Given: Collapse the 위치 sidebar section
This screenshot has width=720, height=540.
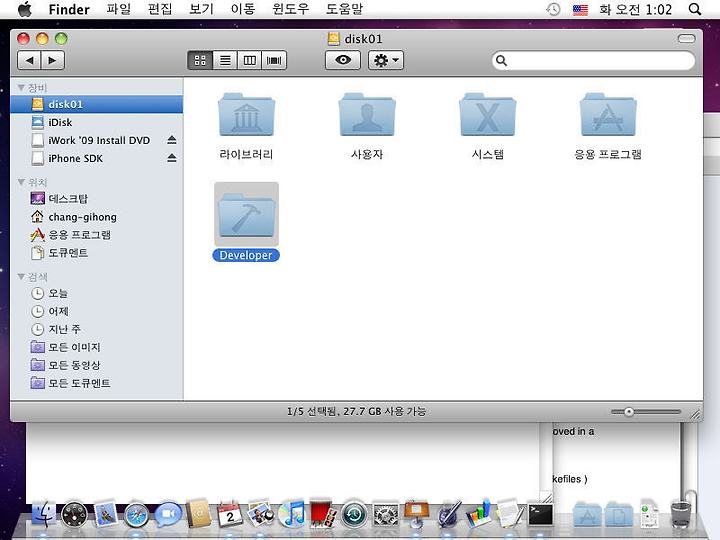Looking at the screenshot, I should coord(21,182).
